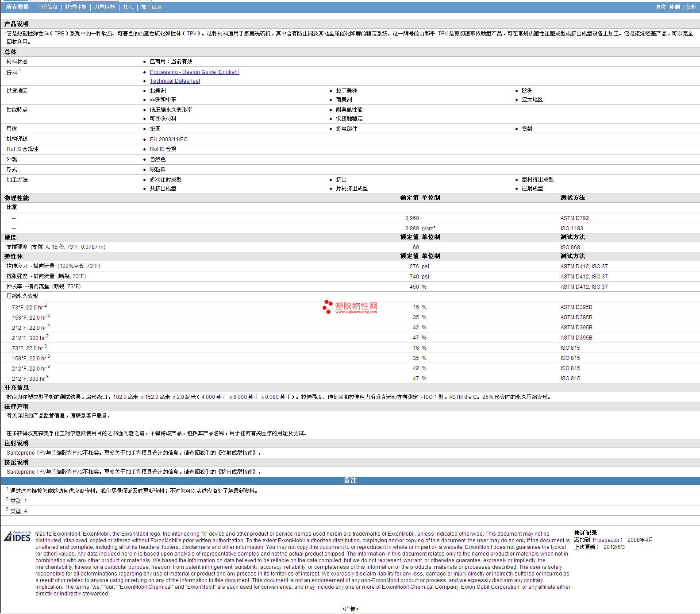Select the 密封 use entry
The image size is (700, 614).
pos(527,129)
